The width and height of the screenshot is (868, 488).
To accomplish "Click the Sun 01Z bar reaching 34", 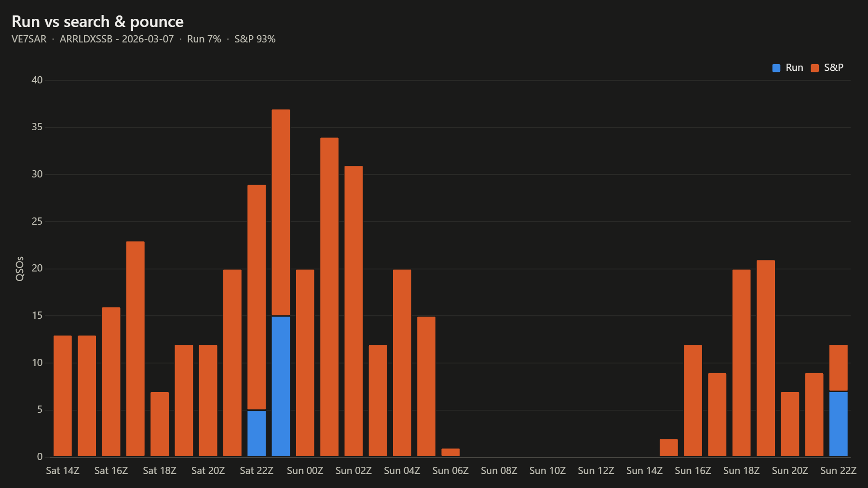I will 329,297.
